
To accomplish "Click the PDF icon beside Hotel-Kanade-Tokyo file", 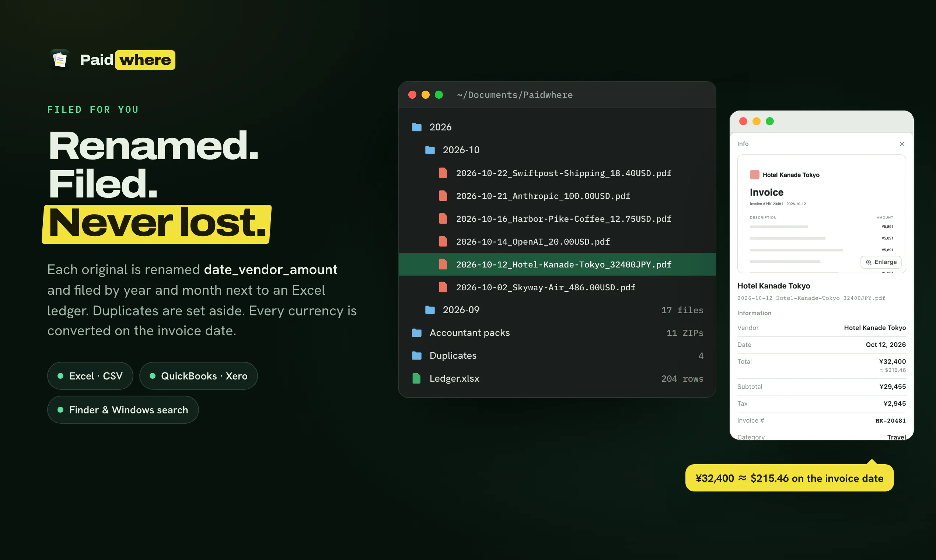I will tap(443, 265).
